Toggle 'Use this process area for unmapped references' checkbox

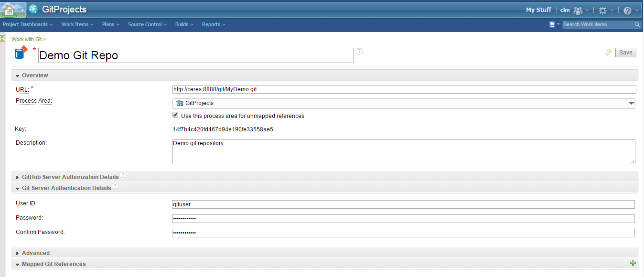pos(175,116)
